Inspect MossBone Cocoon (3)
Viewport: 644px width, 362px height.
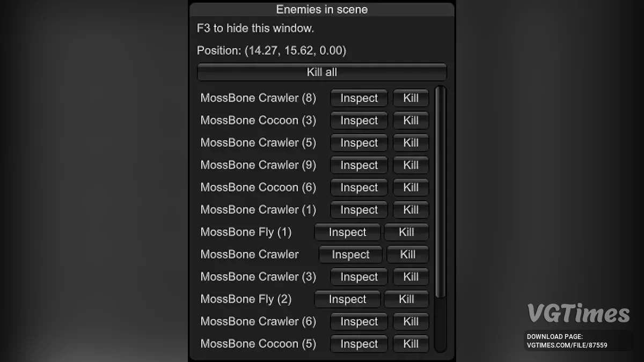(358, 121)
